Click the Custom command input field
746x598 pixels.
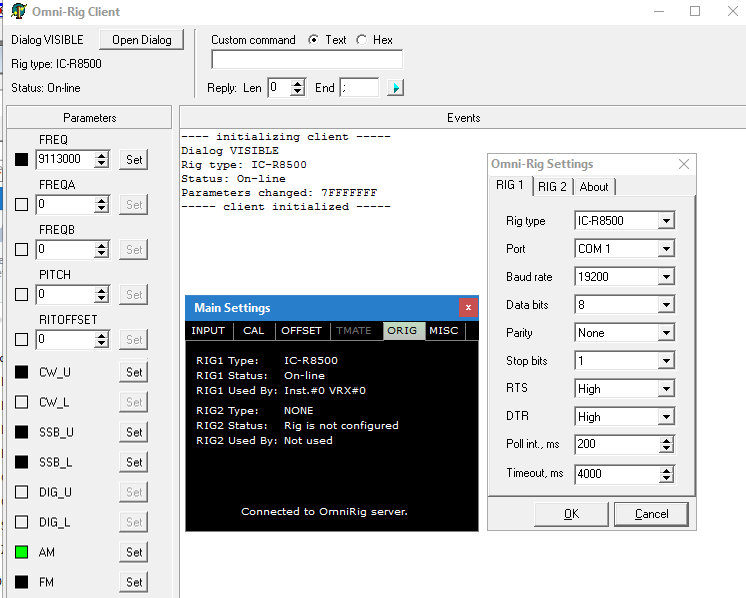click(x=307, y=60)
